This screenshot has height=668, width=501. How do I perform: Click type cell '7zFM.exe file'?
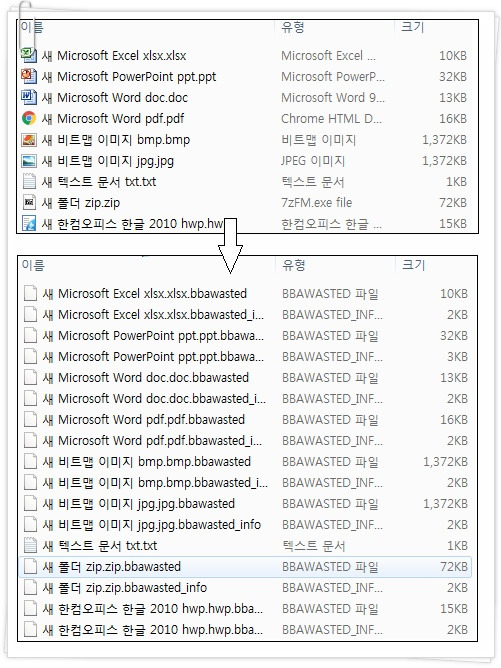coord(317,202)
